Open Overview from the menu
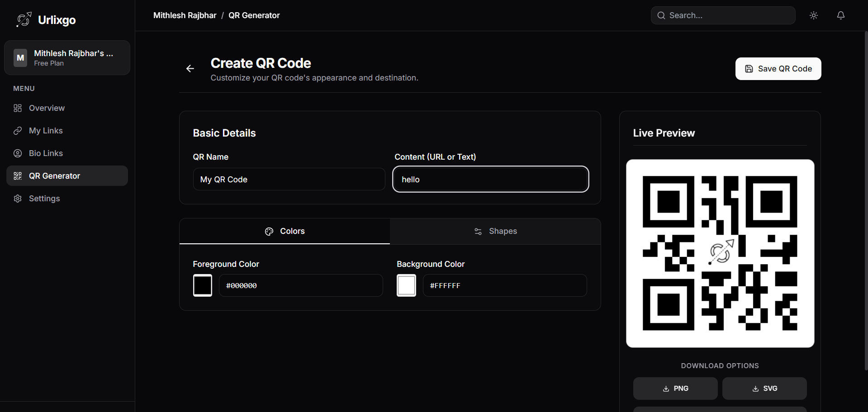The height and width of the screenshot is (412, 868). tap(67, 108)
